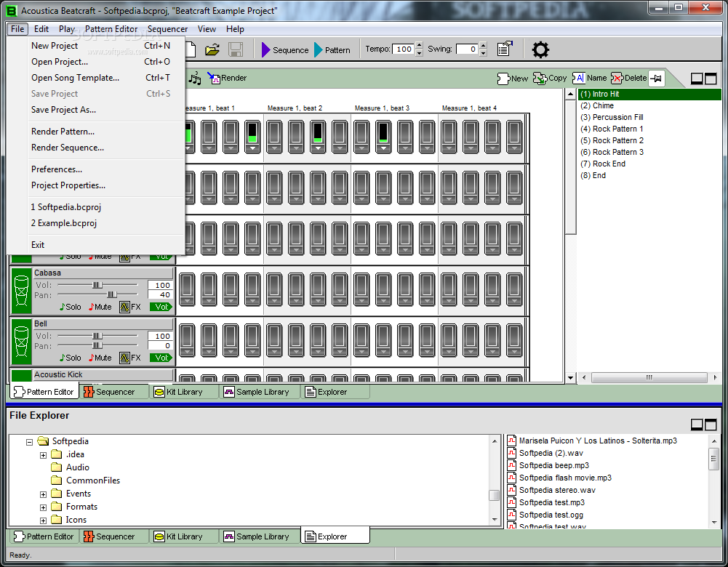The height and width of the screenshot is (567, 728).
Task: Open velocity dropdown under first beat 2 step
Action: [x=274, y=148]
